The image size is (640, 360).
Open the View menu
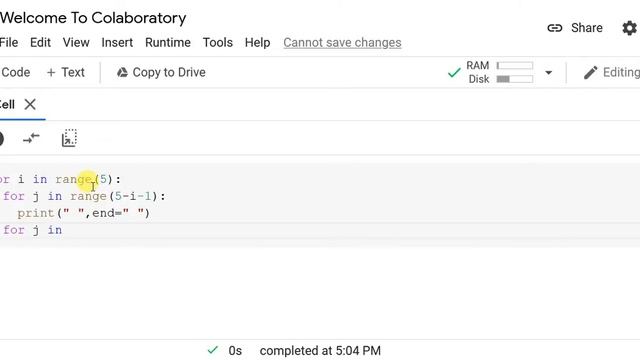coord(76,42)
